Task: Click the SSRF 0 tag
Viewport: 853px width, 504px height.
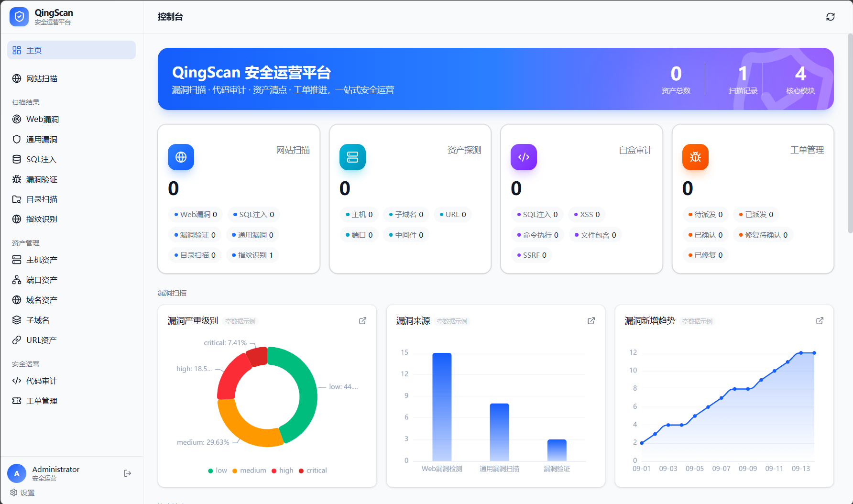Action: click(x=532, y=255)
